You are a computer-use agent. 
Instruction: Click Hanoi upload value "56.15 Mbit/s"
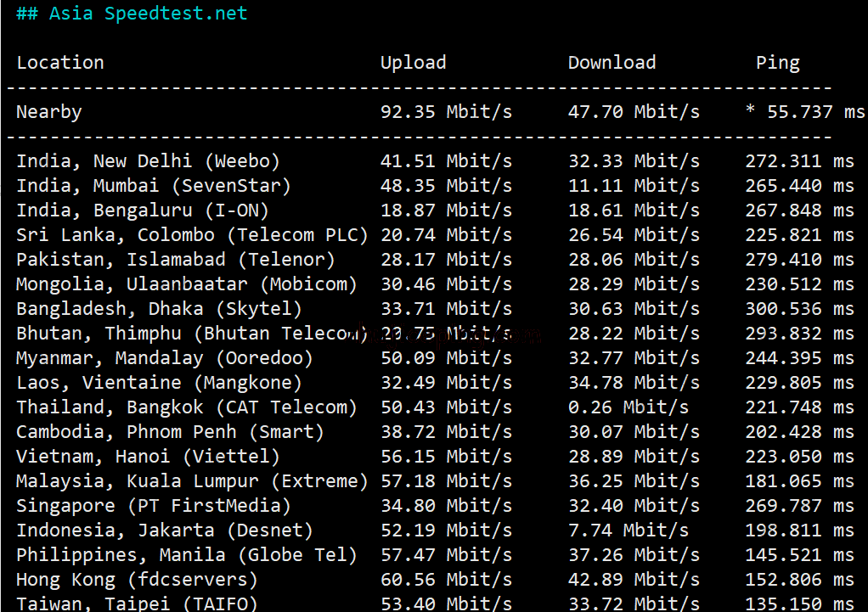(x=446, y=457)
